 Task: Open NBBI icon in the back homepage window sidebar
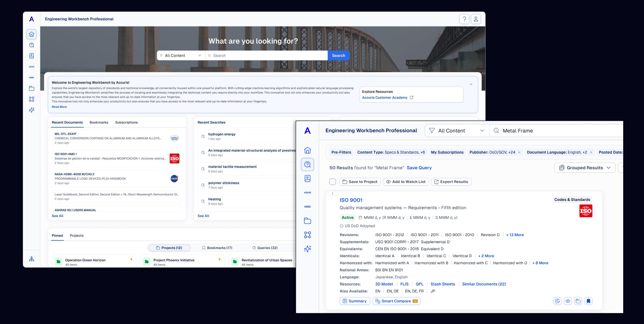(x=32, y=77)
